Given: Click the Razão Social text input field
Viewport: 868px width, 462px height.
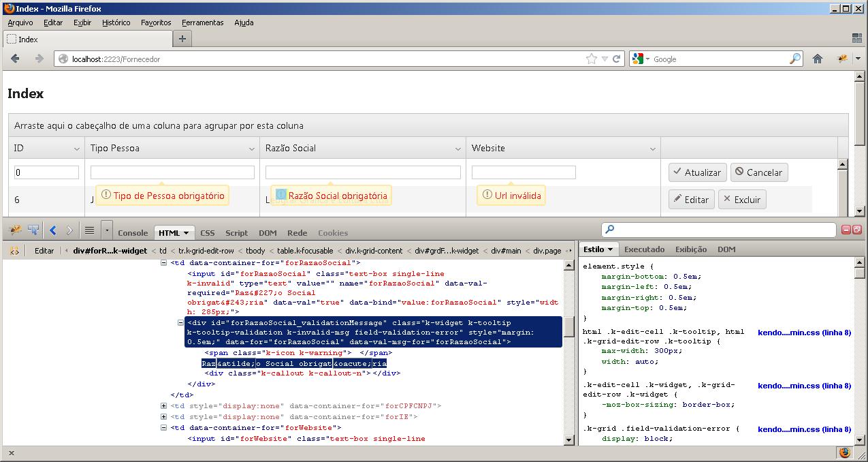Looking at the screenshot, I should pos(362,172).
